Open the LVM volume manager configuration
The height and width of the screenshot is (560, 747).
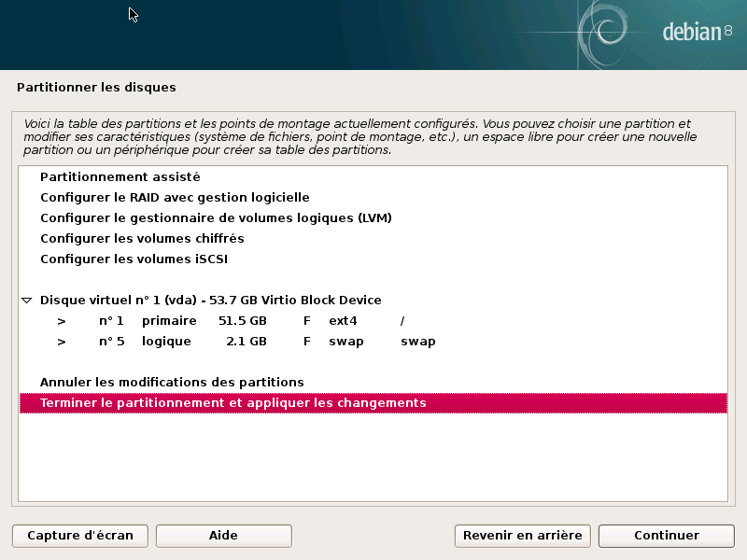[x=216, y=217]
